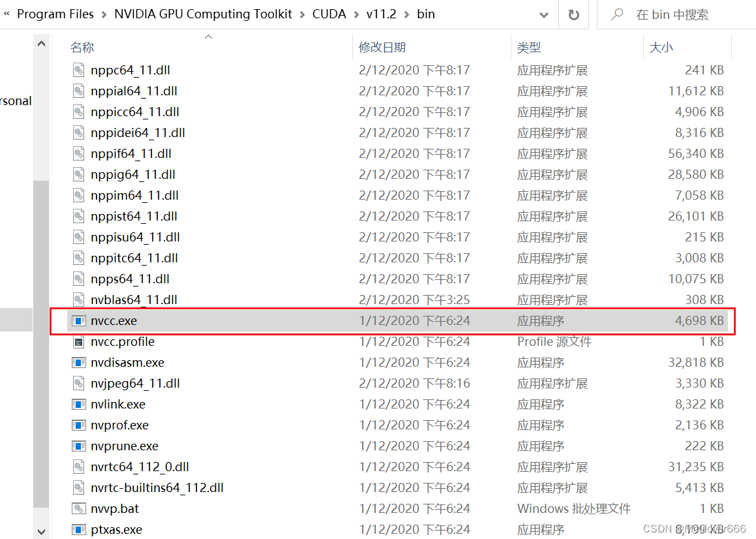Click the nvblas64_11.dll file icon
Viewport: 756px width, 539px height.
(78, 300)
